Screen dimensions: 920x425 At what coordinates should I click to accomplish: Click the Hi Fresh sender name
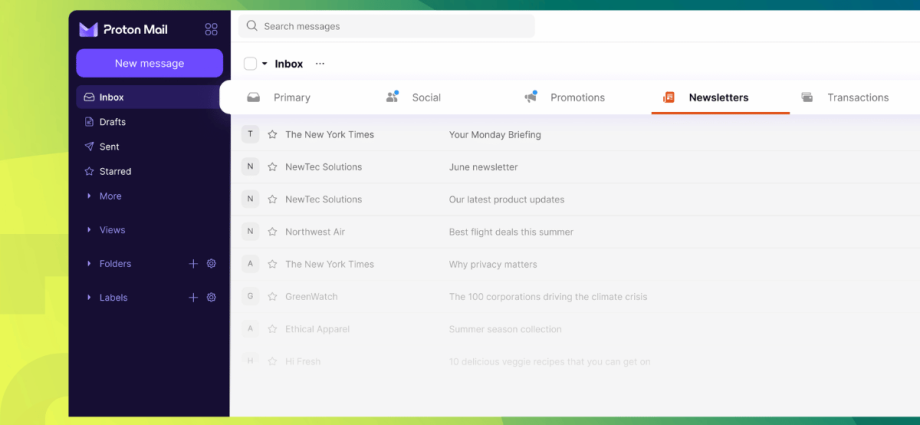click(x=303, y=362)
